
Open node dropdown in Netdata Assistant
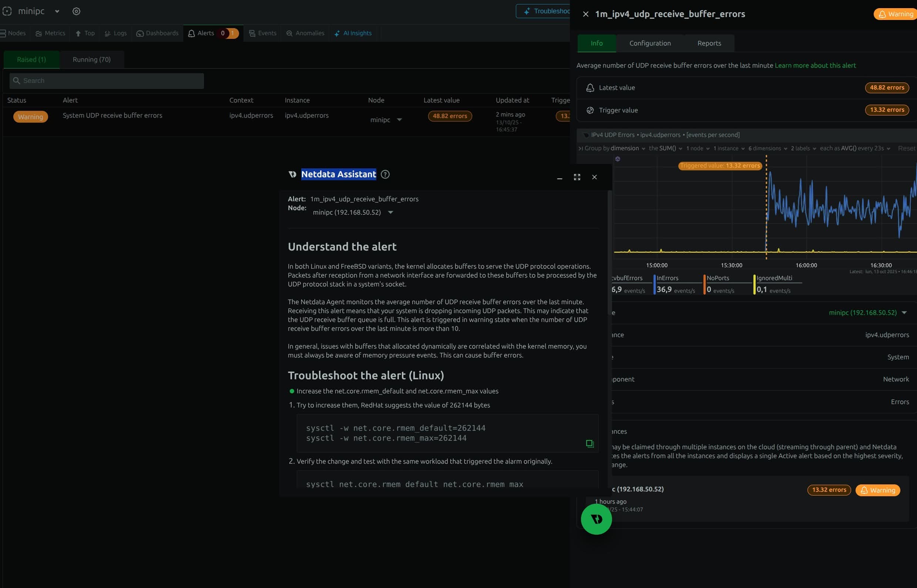click(x=390, y=212)
